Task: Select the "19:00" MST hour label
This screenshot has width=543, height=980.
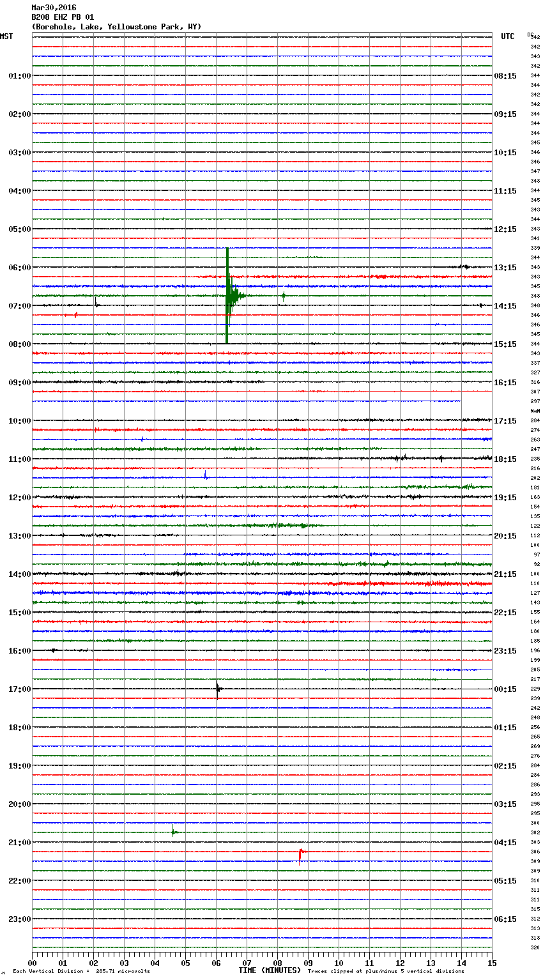Action: (20, 766)
